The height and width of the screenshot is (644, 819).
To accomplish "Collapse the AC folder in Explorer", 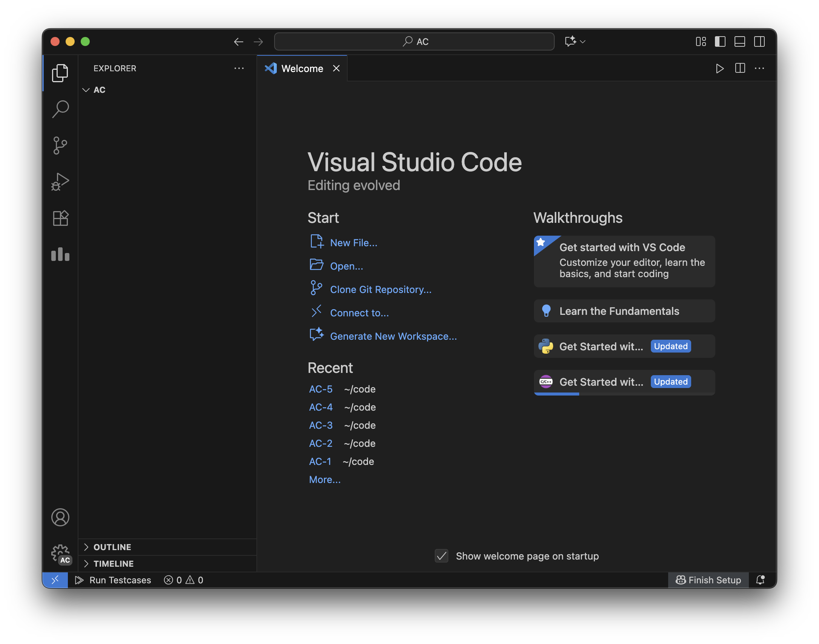I will pos(86,90).
